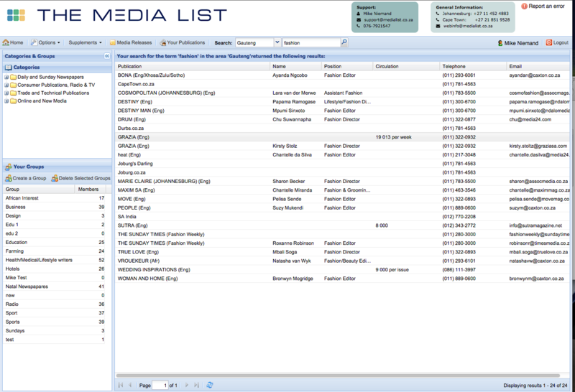Select the Radio group row

pos(55,304)
